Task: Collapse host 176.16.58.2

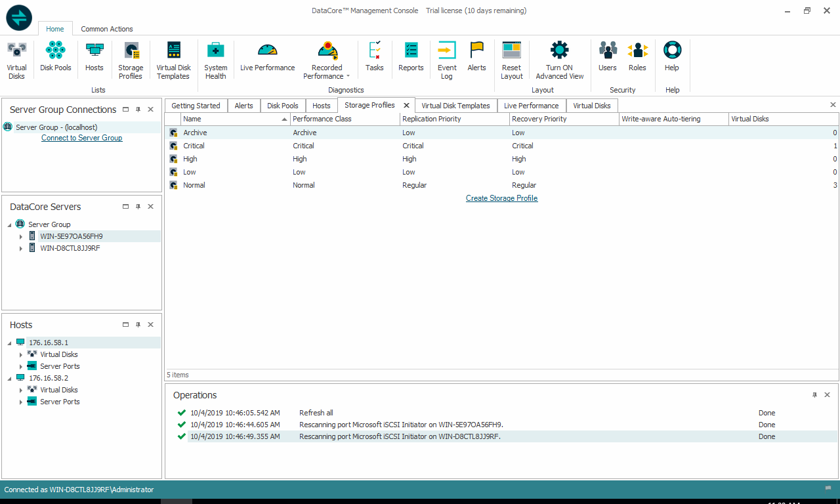Action: [9, 378]
